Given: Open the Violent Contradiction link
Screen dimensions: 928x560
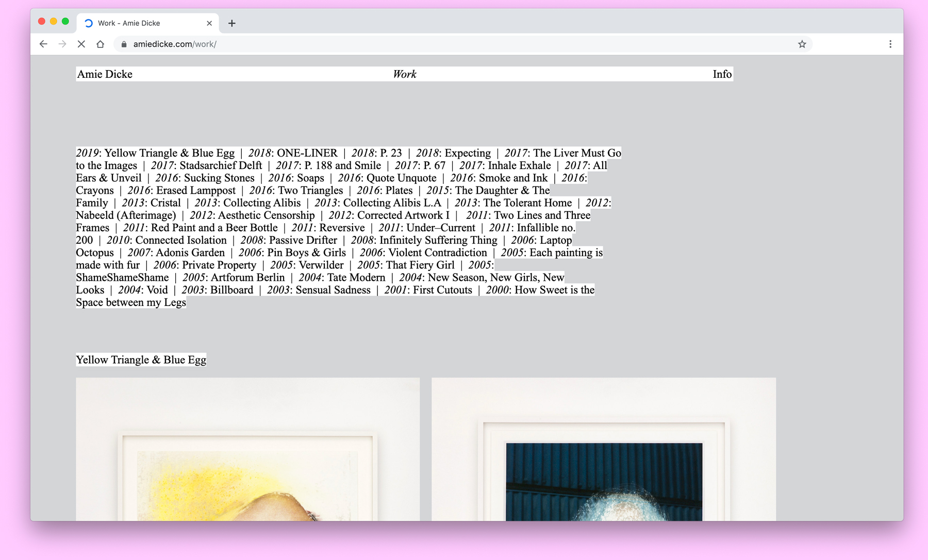Looking at the screenshot, I should (438, 252).
